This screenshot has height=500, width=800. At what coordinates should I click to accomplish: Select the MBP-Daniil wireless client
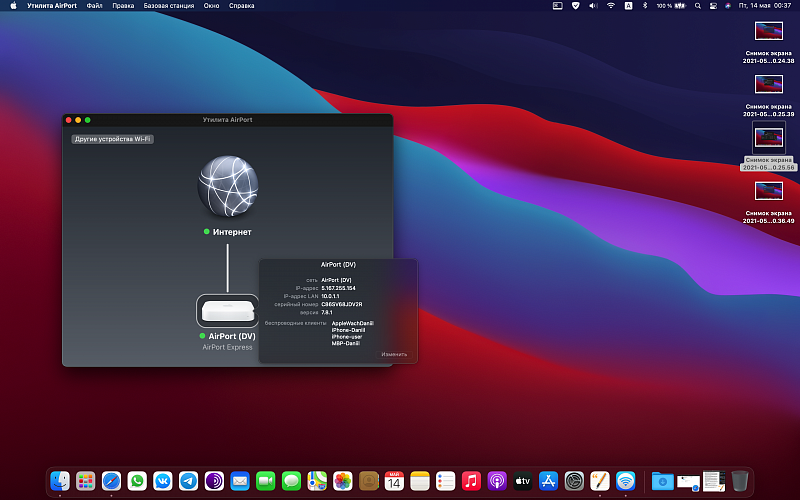[345, 343]
